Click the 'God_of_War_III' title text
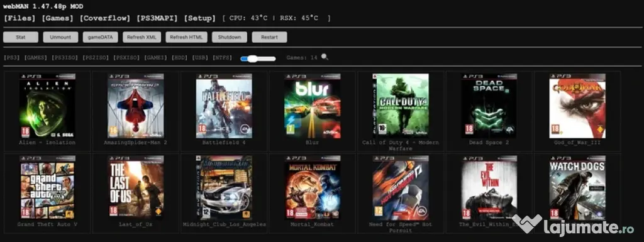Viewport: 644px width, 242px height. pos(577,143)
